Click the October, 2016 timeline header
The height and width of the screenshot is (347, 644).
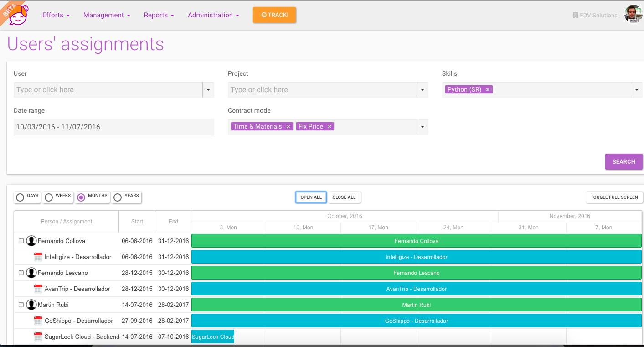click(345, 216)
